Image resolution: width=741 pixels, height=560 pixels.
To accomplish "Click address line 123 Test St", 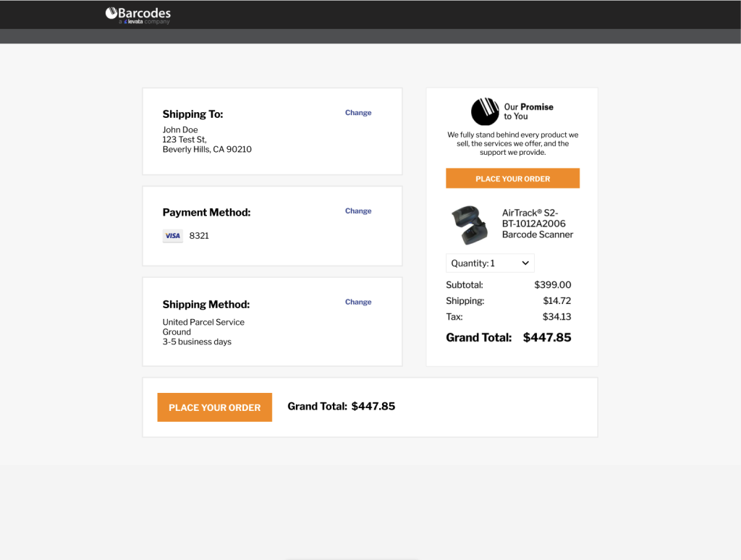I will (x=185, y=140).
